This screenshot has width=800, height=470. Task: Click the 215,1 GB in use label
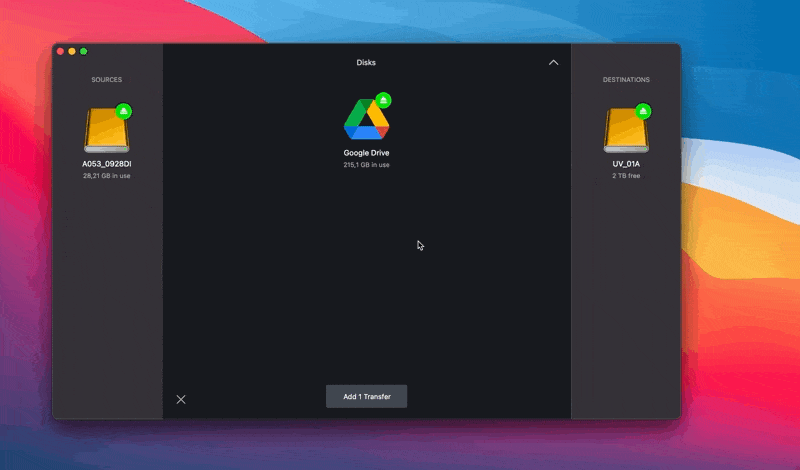[x=366, y=165]
